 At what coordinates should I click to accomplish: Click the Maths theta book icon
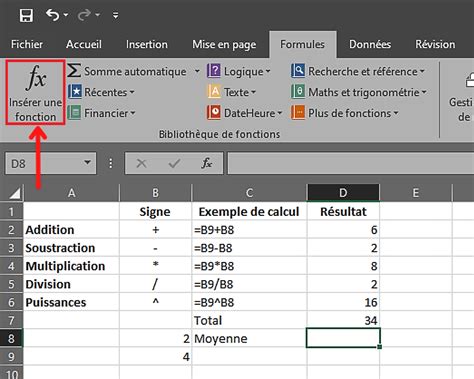coord(298,92)
